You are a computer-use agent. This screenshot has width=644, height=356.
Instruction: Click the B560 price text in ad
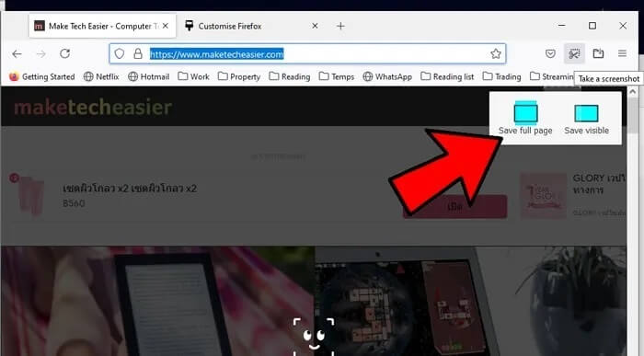tap(74, 203)
